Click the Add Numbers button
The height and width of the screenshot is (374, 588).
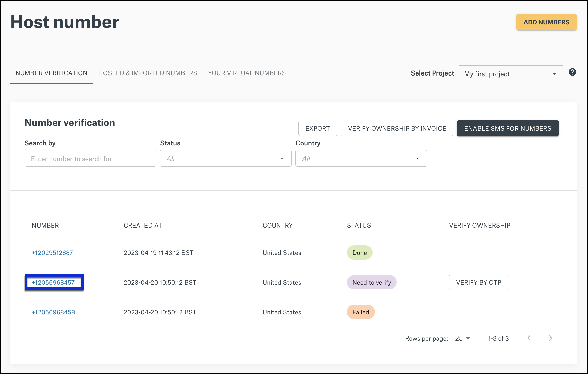[x=546, y=22]
